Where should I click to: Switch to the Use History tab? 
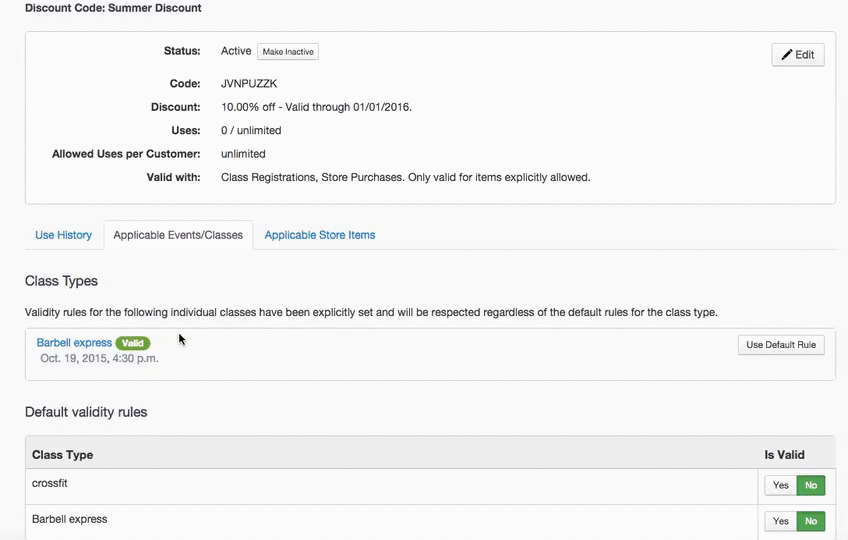[63, 235]
